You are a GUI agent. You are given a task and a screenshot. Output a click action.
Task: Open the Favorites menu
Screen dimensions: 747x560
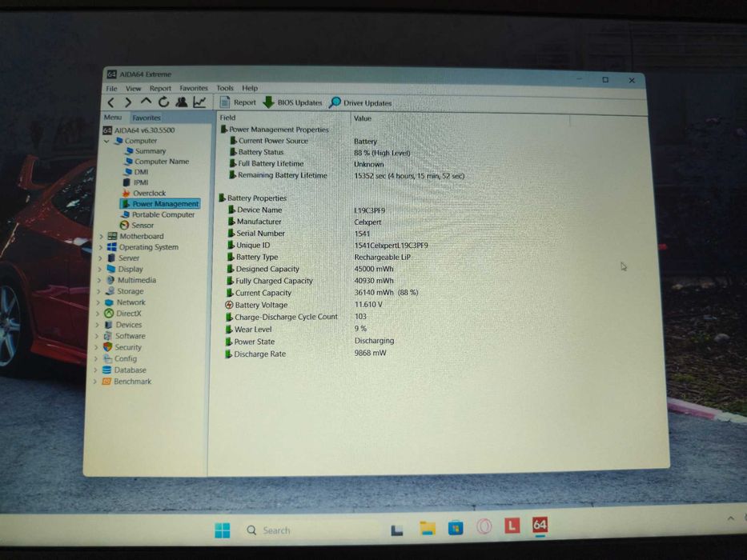tap(194, 88)
